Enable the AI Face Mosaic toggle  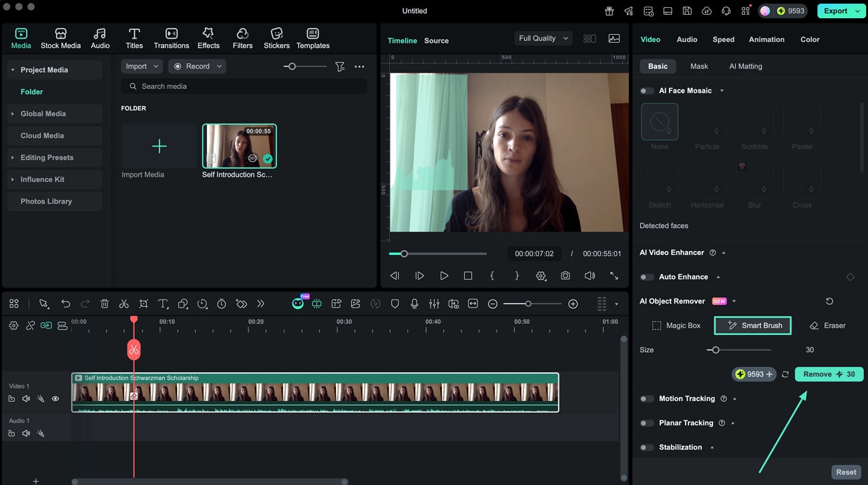tap(646, 91)
